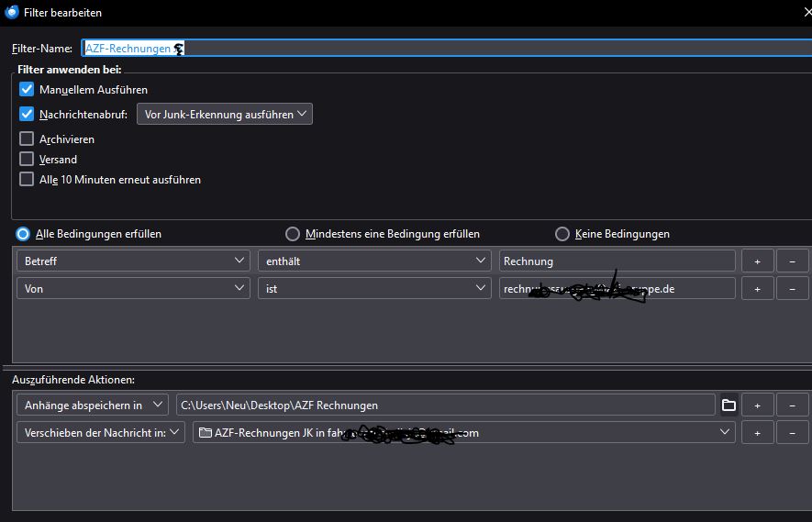Add action after Anhänge abspeichern row
The image size is (812, 522).
(757, 405)
